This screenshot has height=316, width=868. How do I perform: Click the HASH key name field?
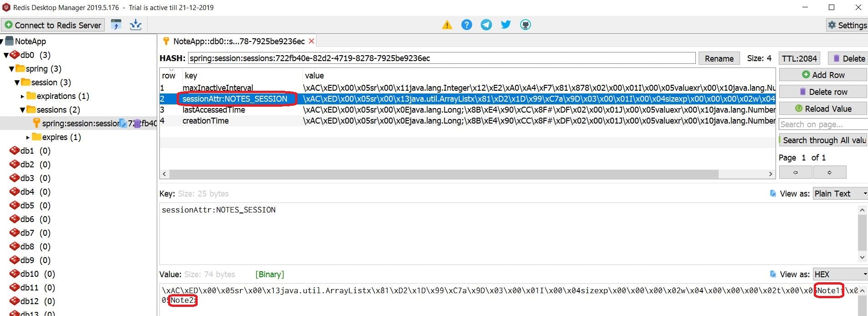point(442,58)
